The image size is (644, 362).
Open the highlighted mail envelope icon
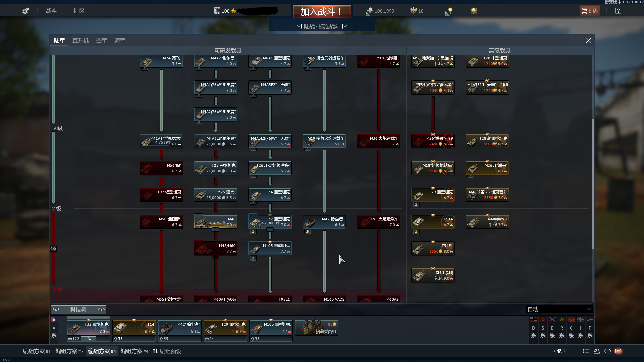coord(618,351)
